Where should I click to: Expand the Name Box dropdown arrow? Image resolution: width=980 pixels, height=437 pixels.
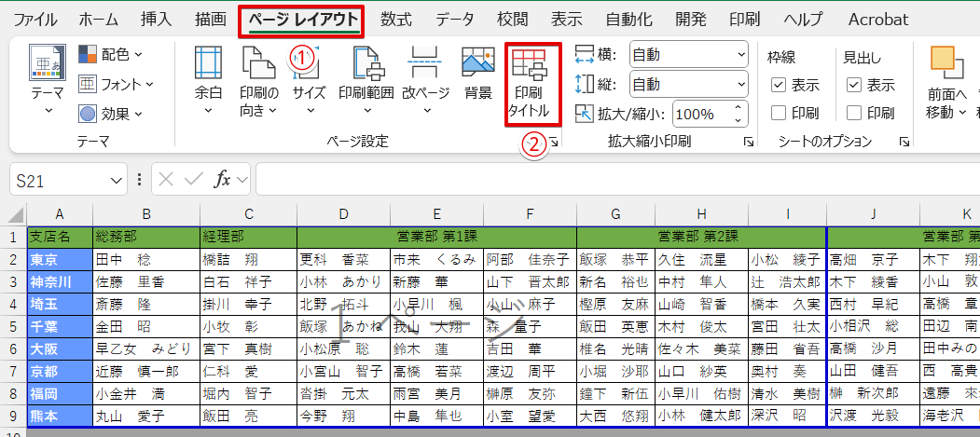coord(117,181)
